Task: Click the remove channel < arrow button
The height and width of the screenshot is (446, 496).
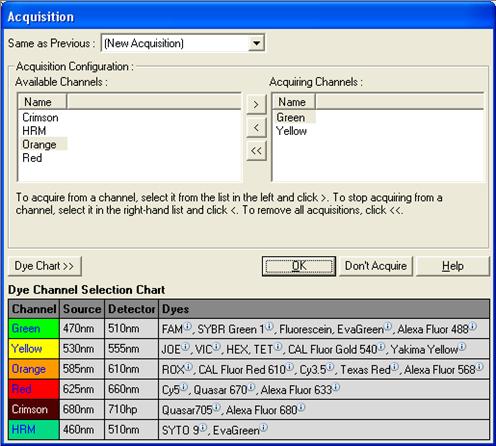Action: tap(256, 128)
